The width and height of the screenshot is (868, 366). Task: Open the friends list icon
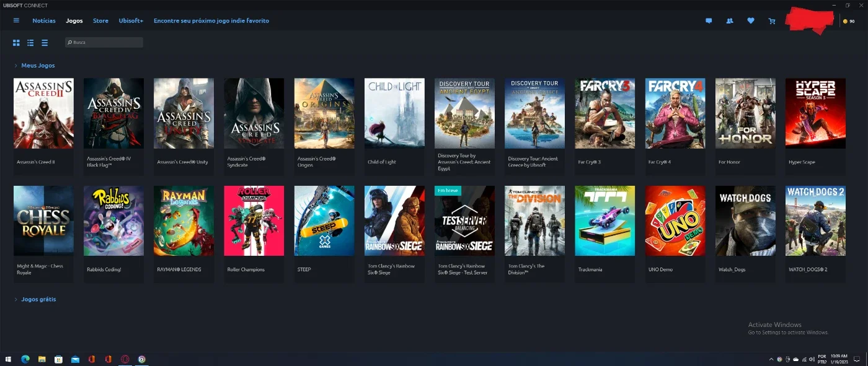(x=730, y=20)
